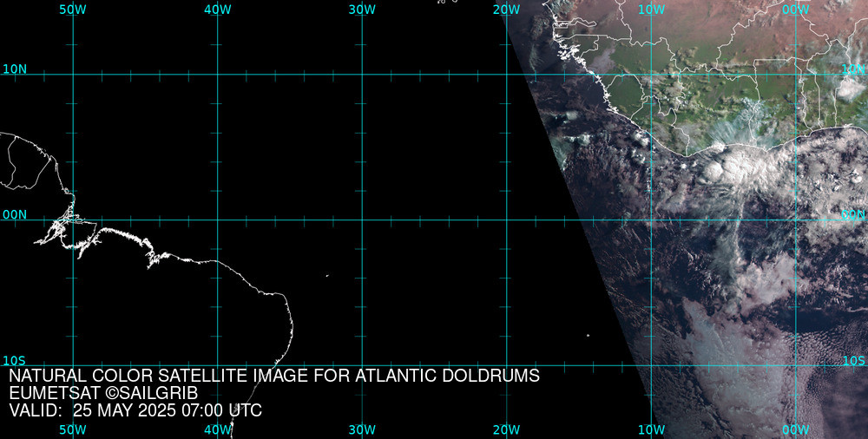Select the 10S label on the left edge
868x439 pixels.
pos(15,361)
